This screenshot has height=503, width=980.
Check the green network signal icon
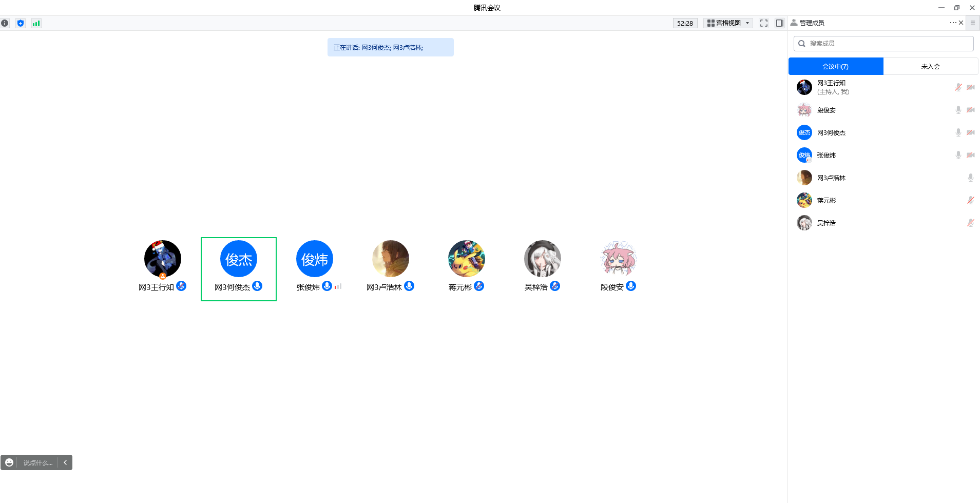36,23
